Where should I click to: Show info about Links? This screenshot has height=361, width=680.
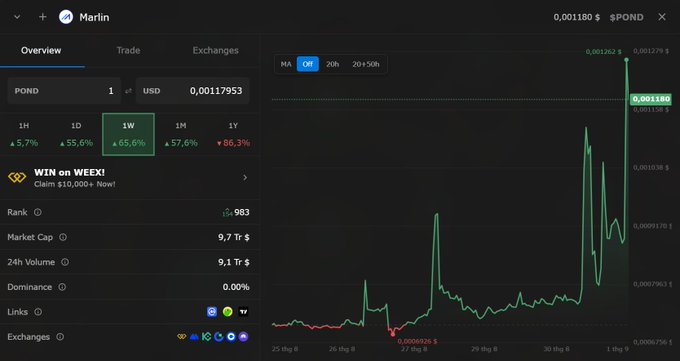pos(38,312)
